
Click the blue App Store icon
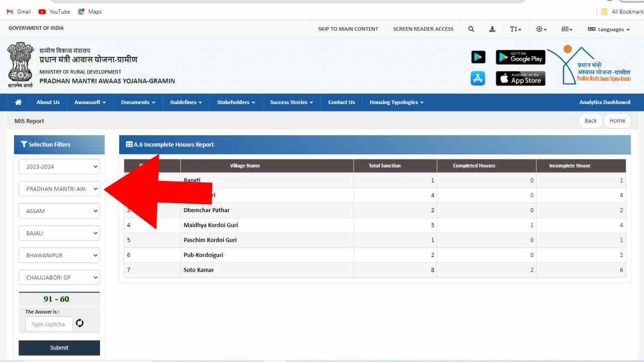tap(478, 78)
